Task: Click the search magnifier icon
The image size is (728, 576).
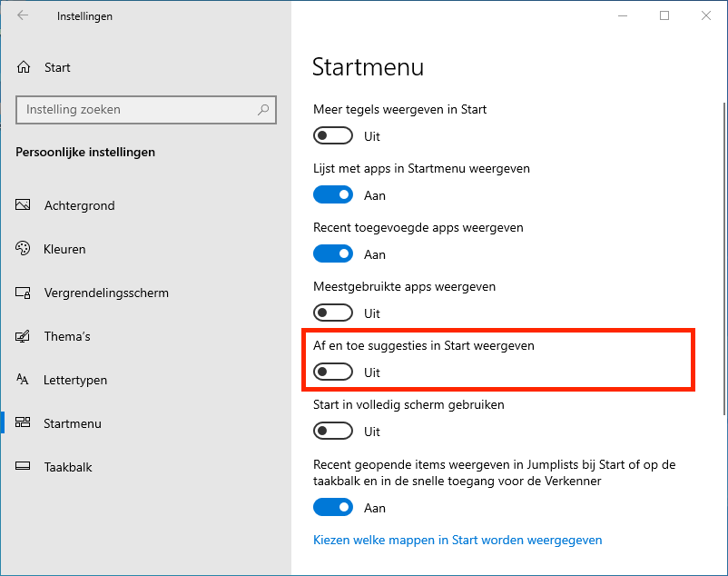Action: coord(263,110)
